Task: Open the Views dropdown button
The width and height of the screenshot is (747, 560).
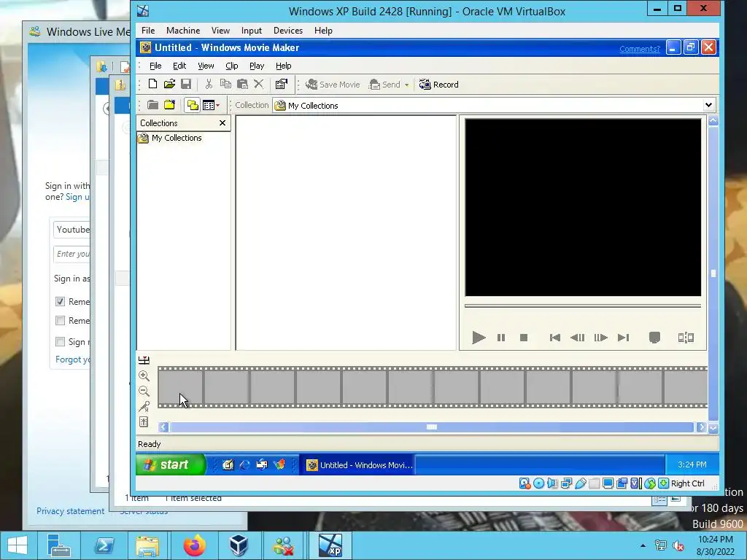Action: tap(211, 105)
